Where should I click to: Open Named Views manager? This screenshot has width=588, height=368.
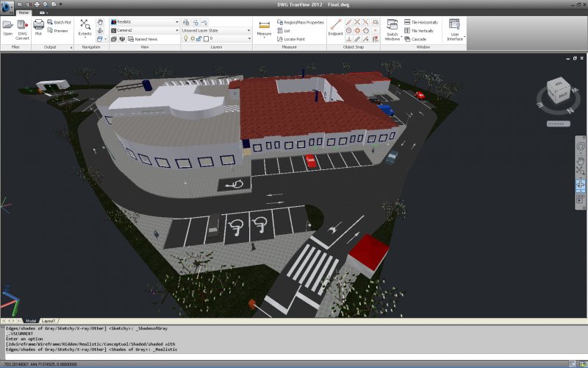(143, 39)
